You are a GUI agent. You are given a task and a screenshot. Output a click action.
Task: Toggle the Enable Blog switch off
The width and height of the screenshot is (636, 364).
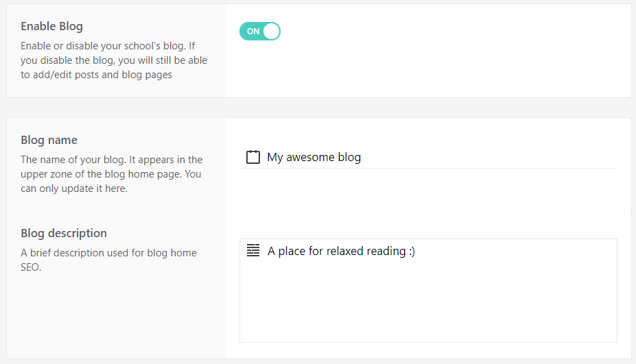point(260,31)
